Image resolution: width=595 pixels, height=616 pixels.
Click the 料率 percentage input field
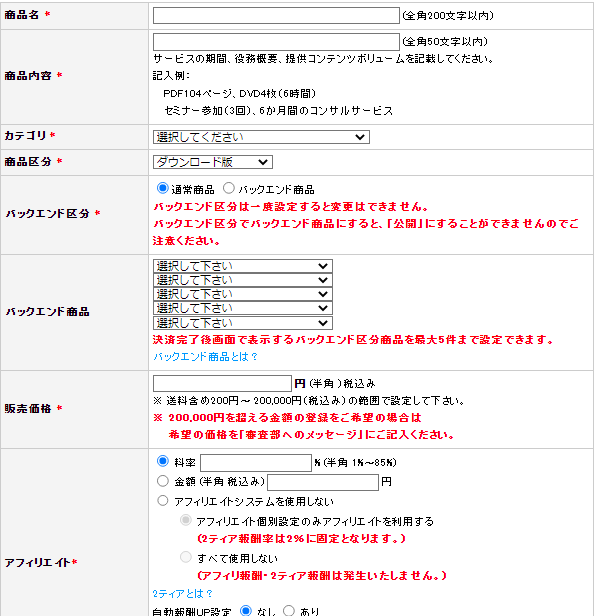pos(256,463)
